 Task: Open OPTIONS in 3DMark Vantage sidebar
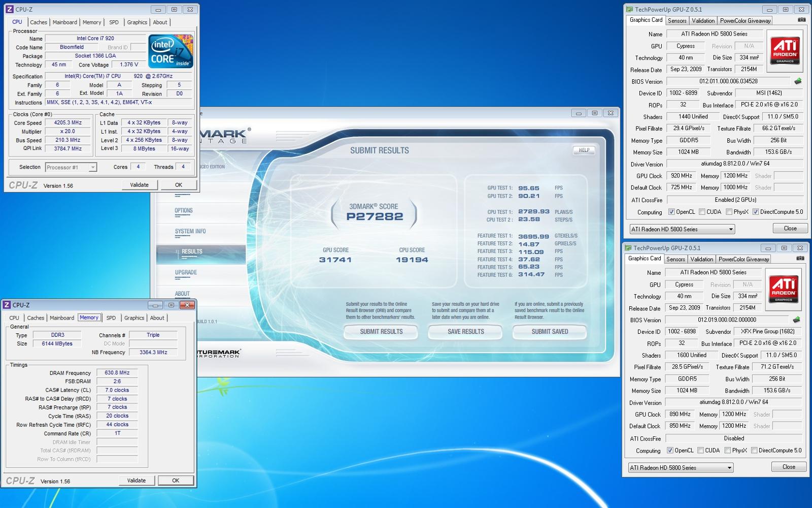[x=184, y=210]
